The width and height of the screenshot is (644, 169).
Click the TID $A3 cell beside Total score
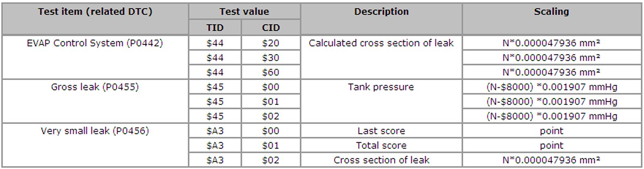[x=215, y=145]
